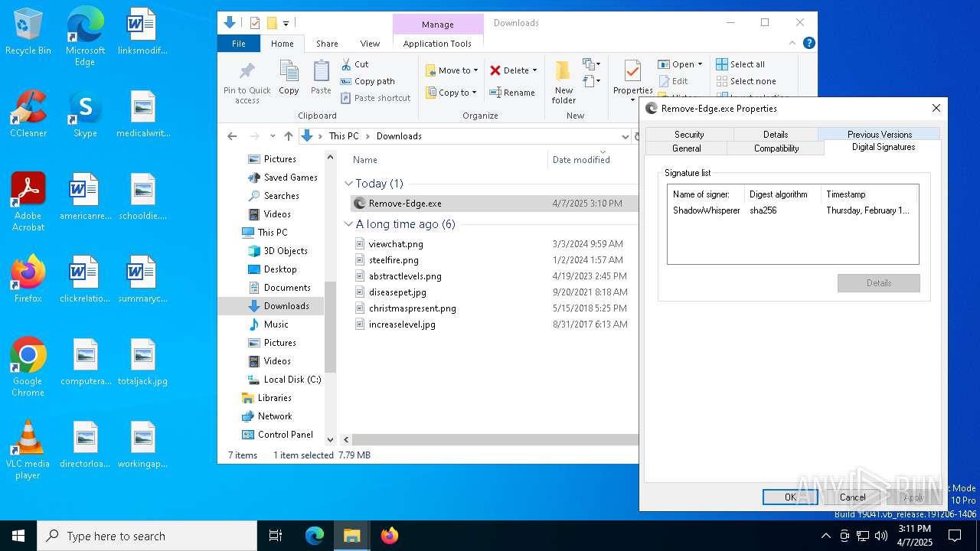Viewport: 980px width, 551px height.
Task: Open the File menu tab
Action: (x=239, y=44)
